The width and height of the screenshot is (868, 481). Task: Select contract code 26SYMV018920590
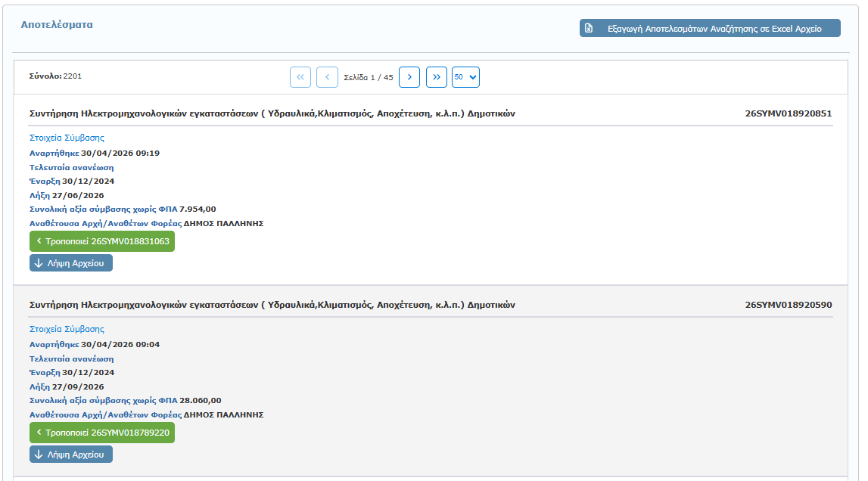click(x=789, y=305)
